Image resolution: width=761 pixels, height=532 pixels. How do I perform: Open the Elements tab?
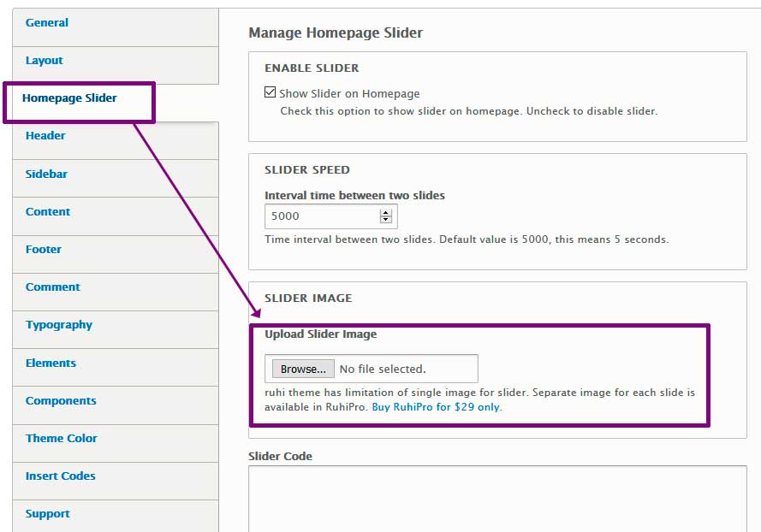click(51, 364)
